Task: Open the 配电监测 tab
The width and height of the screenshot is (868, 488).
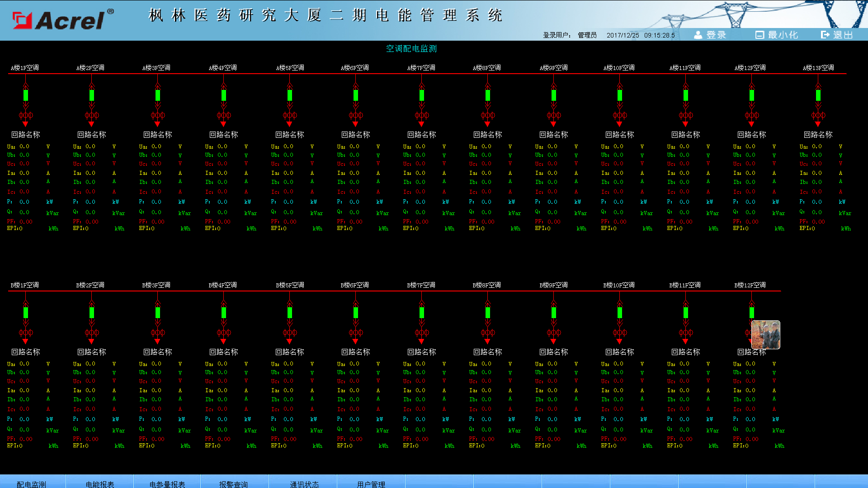Action: [32, 483]
